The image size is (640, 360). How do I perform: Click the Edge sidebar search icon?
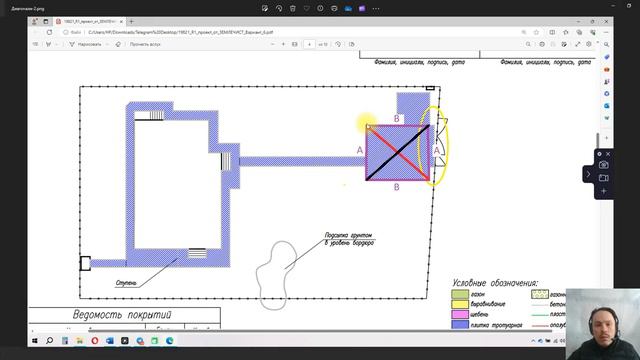tap(607, 44)
